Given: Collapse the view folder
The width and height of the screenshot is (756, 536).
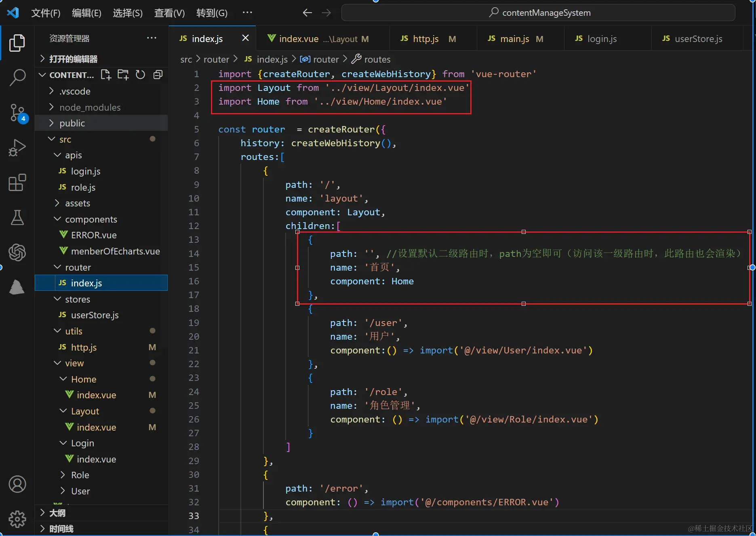Looking at the screenshot, I should coord(101,363).
